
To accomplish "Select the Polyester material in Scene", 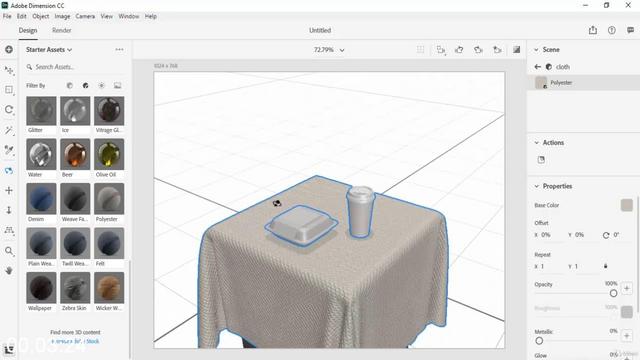I will [583, 82].
